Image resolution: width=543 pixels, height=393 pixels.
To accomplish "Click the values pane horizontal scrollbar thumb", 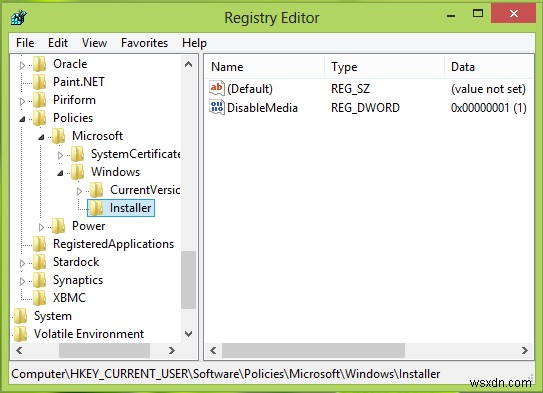I will pyautogui.click(x=313, y=350).
